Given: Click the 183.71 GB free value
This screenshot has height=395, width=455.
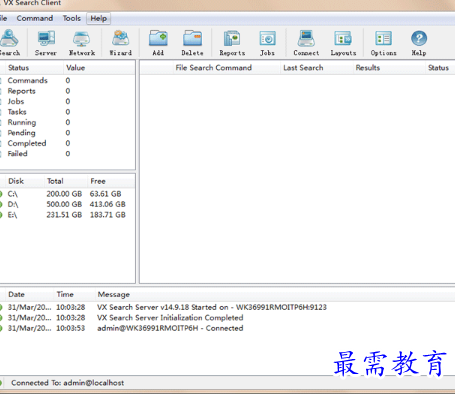Looking at the screenshot, I should pos(108,215).
